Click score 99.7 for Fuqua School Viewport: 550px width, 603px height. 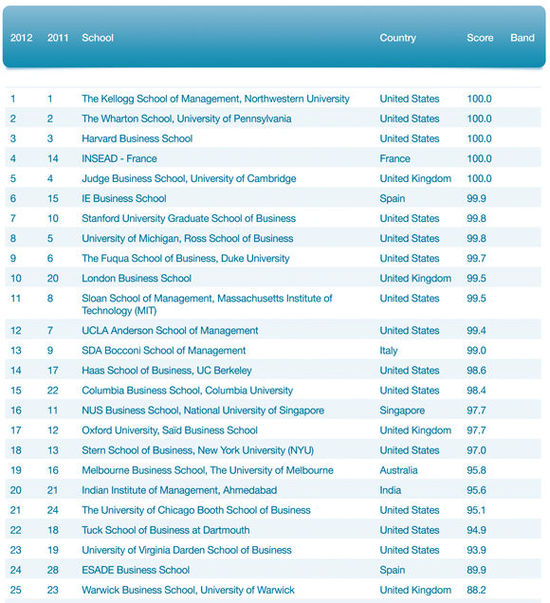tap(476, 258)
